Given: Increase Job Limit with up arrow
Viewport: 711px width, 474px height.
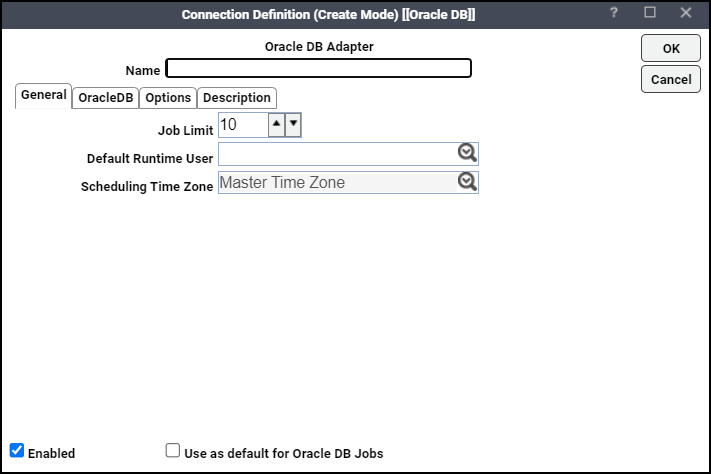Looking at the screenshot, I should (276, 125).
